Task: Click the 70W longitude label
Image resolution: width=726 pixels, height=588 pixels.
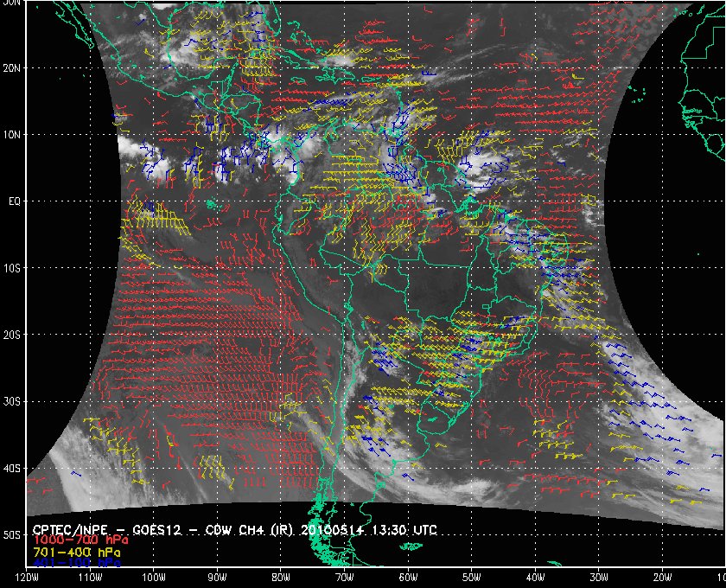Action: coord(345,578)
